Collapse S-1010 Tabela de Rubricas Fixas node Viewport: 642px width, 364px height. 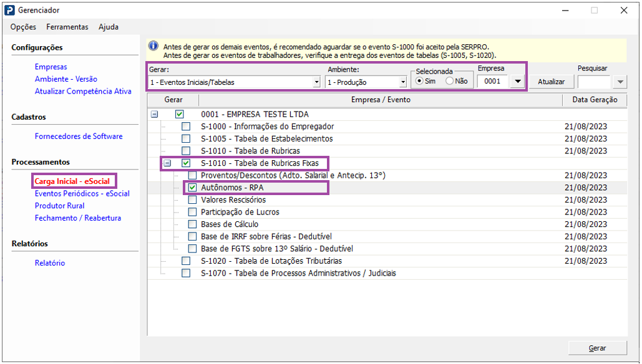tap(167, 163)
